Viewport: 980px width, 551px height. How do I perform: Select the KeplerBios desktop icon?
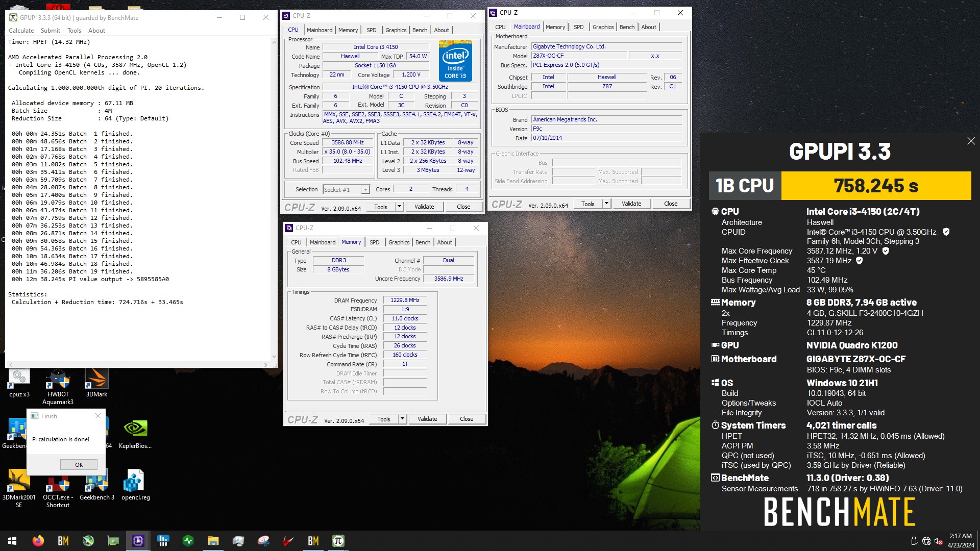pyautogui.click(x=135, y=434)
